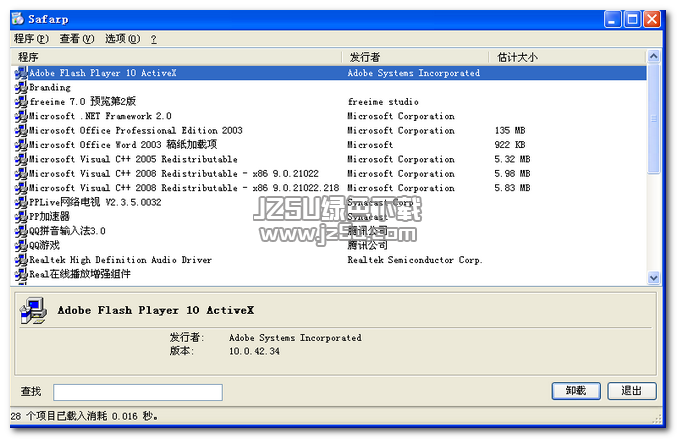
Task: Minimize the Safarp window
Action: click(613, 19)
